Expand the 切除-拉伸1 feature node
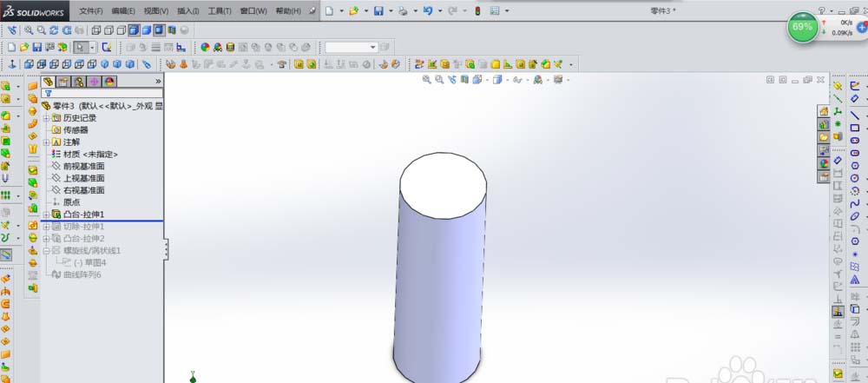 (x=47, y=227)
